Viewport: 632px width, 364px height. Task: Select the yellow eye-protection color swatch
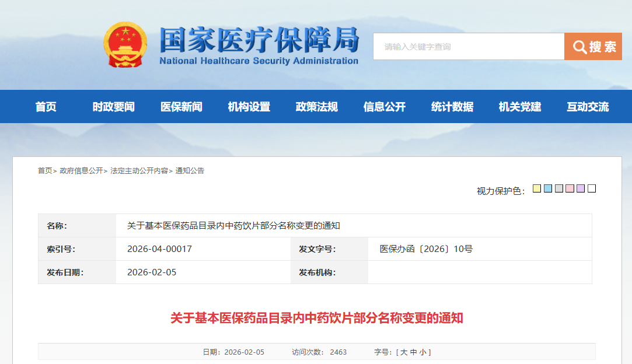(537, 189)
